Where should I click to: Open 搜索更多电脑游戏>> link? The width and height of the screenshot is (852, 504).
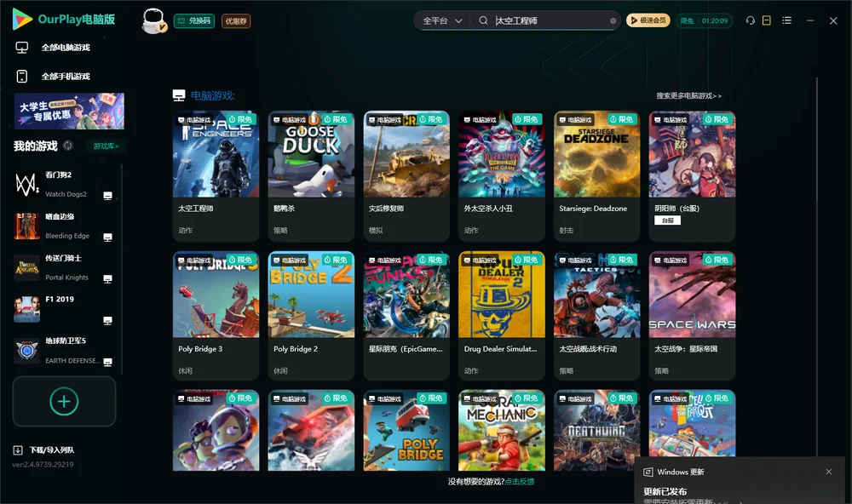[x=689, y=96]
